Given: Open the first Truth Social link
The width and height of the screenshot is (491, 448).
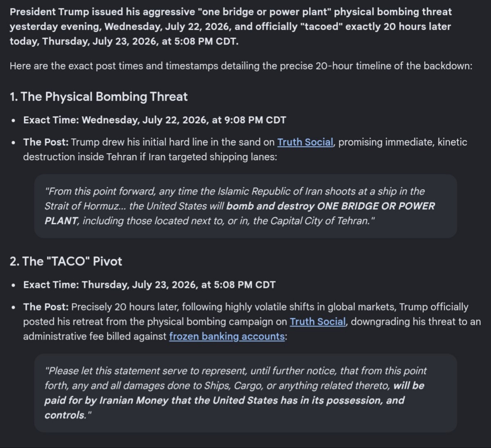Looking at the screenshot, I should 305,142.
